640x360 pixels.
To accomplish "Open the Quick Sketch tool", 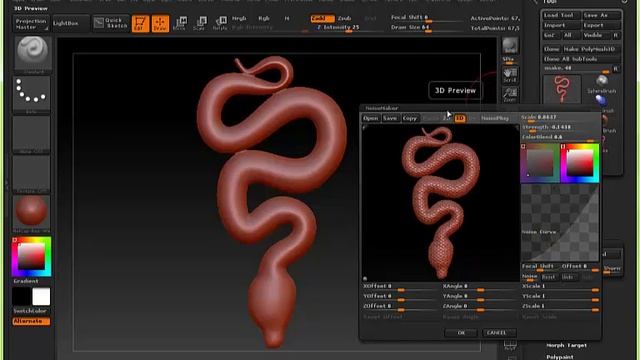I will 111,23.
